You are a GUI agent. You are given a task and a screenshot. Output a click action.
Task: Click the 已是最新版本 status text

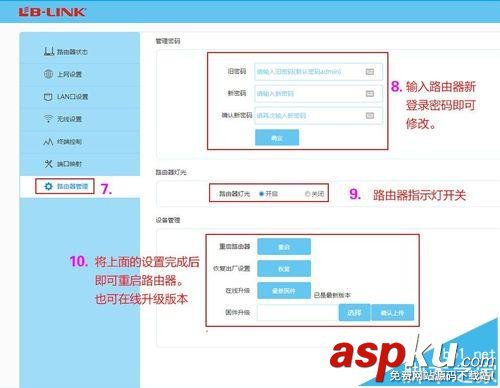[332, 295]
